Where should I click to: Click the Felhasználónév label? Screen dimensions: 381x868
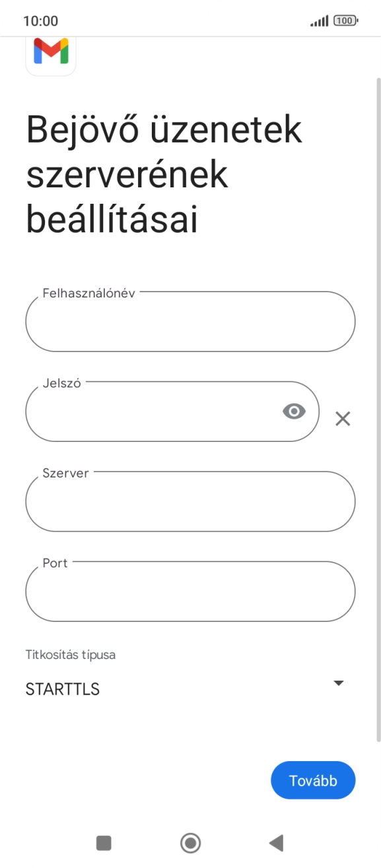(x=89, y=294)
